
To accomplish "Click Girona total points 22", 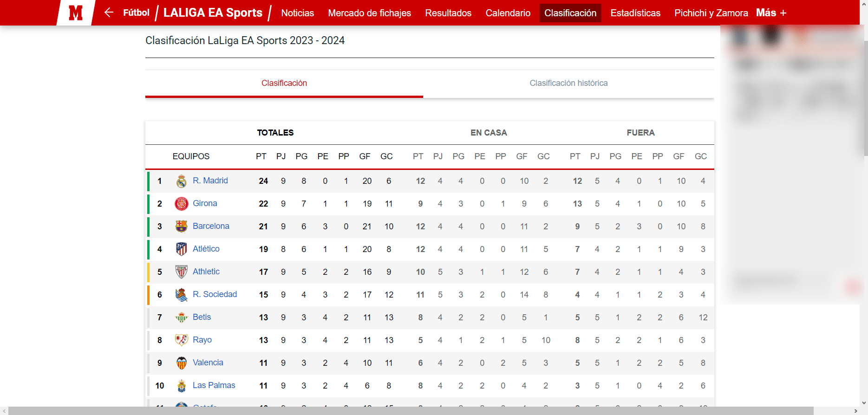I will tap(263, 204).
